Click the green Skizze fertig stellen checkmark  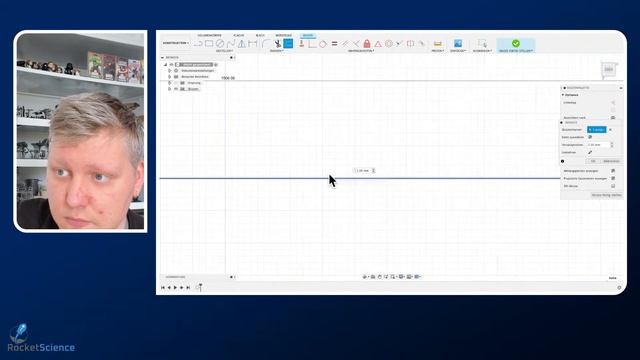pyautogui.click(x=516, y=43)
